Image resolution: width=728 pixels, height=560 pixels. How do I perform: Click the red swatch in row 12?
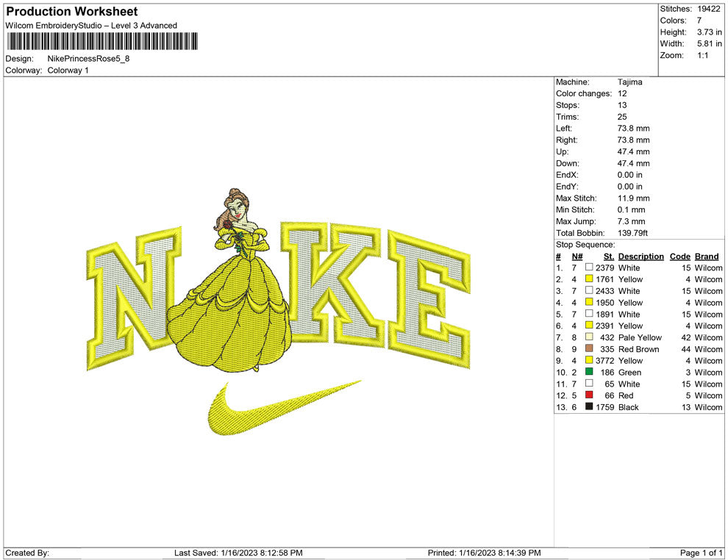pyautogui.click(x=589, y=395)
